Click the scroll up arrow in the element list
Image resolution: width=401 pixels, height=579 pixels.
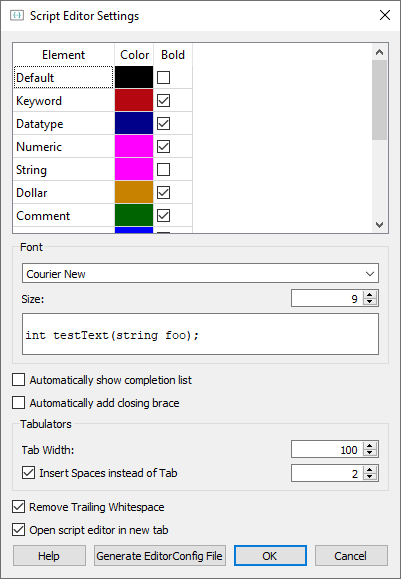tap(379, 52)
